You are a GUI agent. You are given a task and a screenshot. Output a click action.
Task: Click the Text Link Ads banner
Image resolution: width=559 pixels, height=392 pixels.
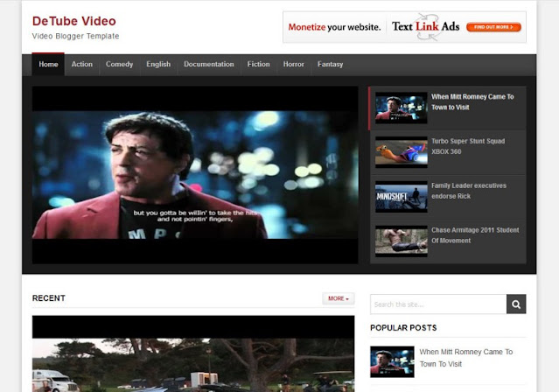[404, 27]
